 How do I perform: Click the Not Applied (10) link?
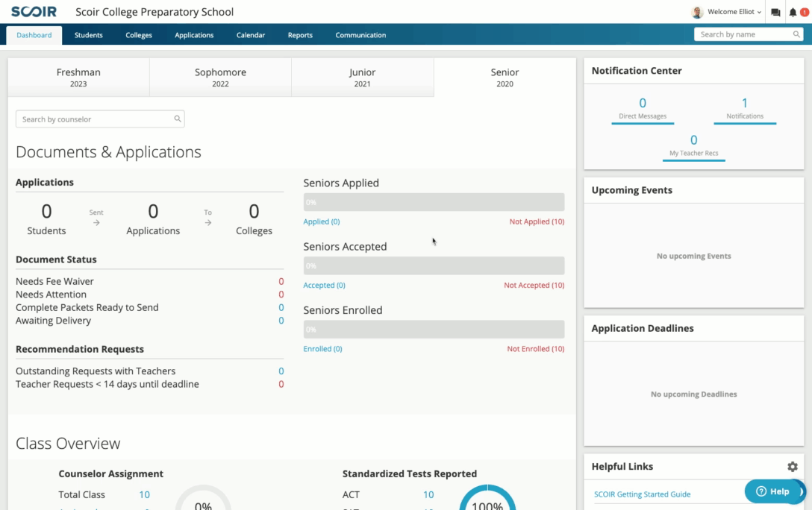coord(537,221)
